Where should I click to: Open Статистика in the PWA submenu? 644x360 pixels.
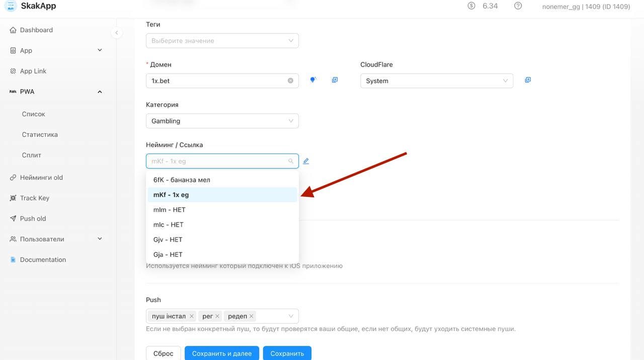[40, 135]
